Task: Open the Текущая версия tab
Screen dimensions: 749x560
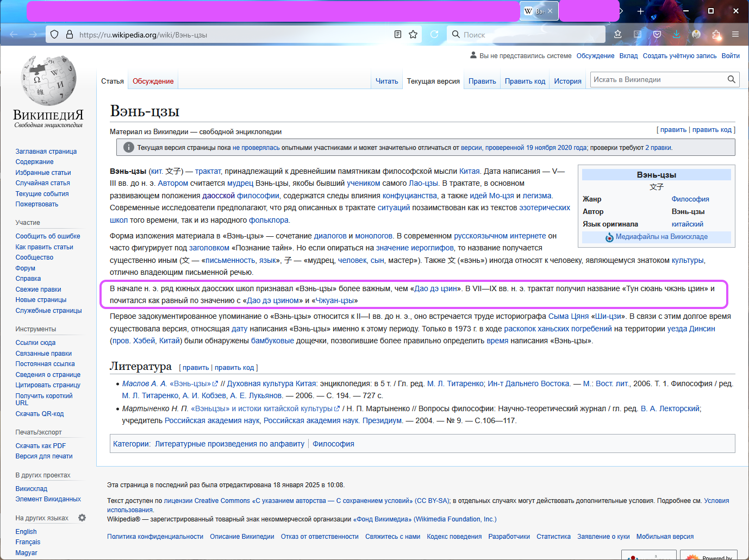Action: click(x=433, y=81)
